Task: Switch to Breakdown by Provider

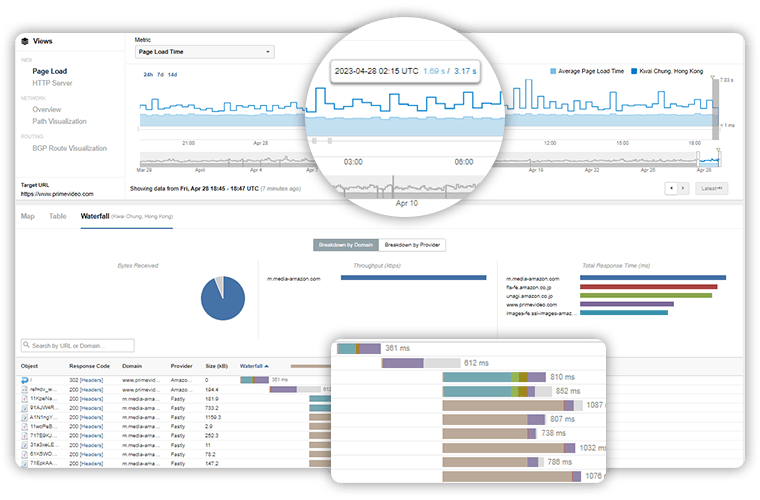Action: 413,244
